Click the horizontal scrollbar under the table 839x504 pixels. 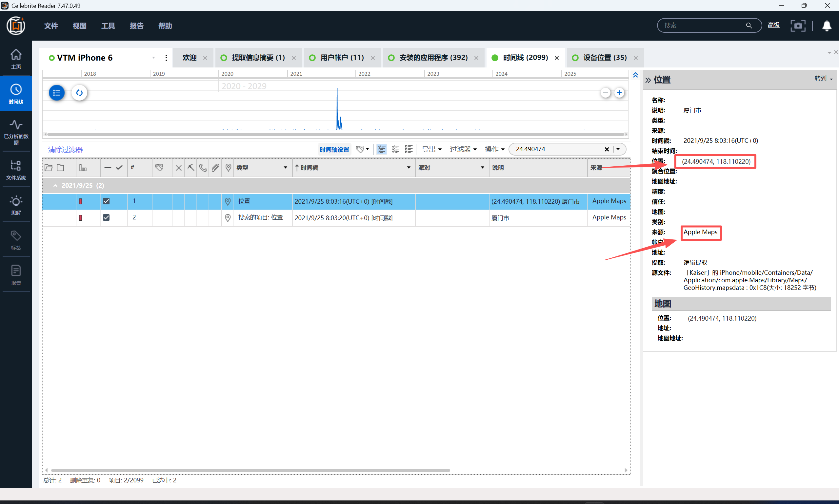point(250,470)
